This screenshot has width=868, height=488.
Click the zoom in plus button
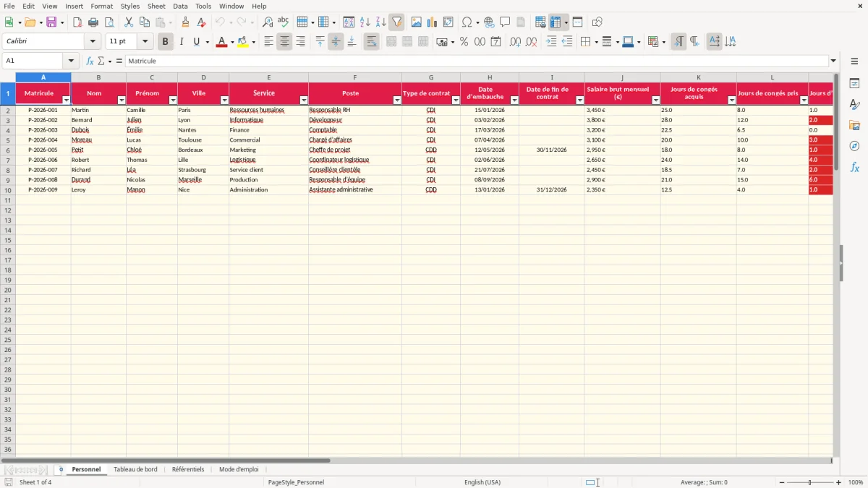[839, 482]
